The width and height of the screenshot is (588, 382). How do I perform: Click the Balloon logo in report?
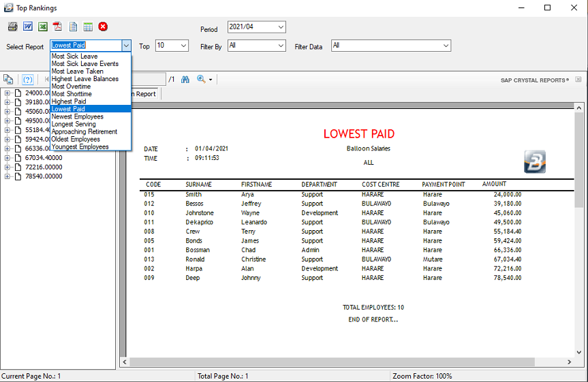535,161
